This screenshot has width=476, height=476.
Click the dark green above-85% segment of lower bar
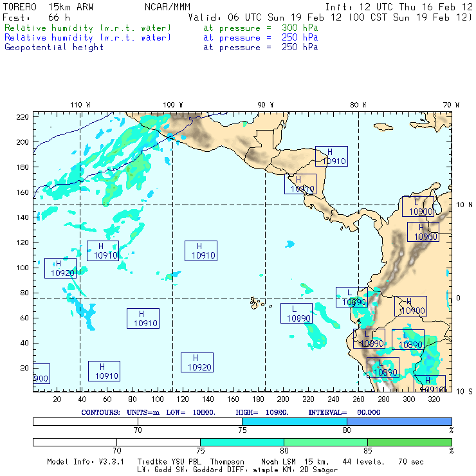(x=410, y=442)
